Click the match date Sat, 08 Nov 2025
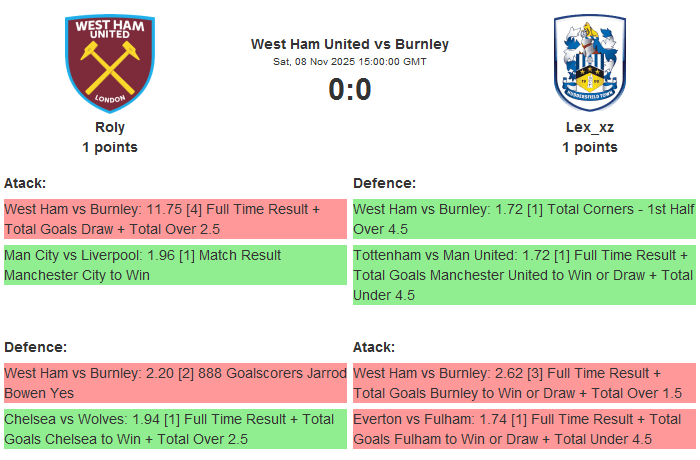Viewport: 700px width, 460px height. click(x=350, y=62)
